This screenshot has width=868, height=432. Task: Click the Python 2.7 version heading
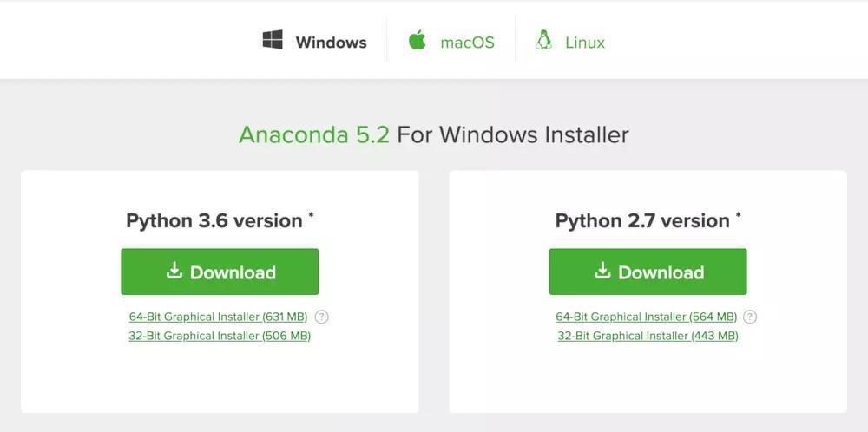pos(642,220)
